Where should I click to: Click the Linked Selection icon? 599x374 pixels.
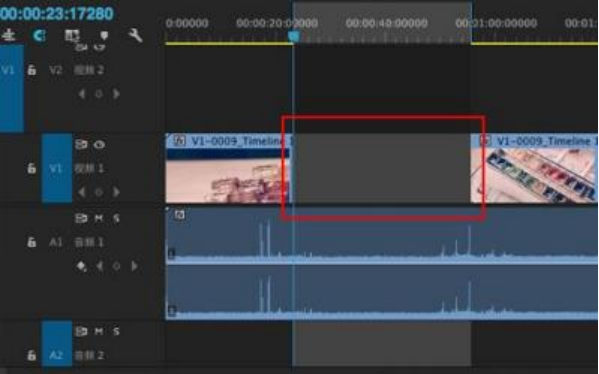click(72, 36)
